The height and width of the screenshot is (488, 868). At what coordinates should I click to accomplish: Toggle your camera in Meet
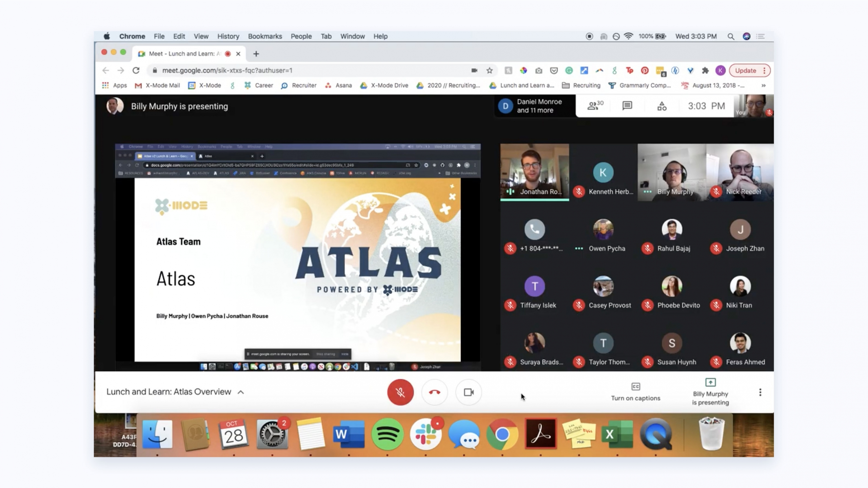(x=469, y=392)
